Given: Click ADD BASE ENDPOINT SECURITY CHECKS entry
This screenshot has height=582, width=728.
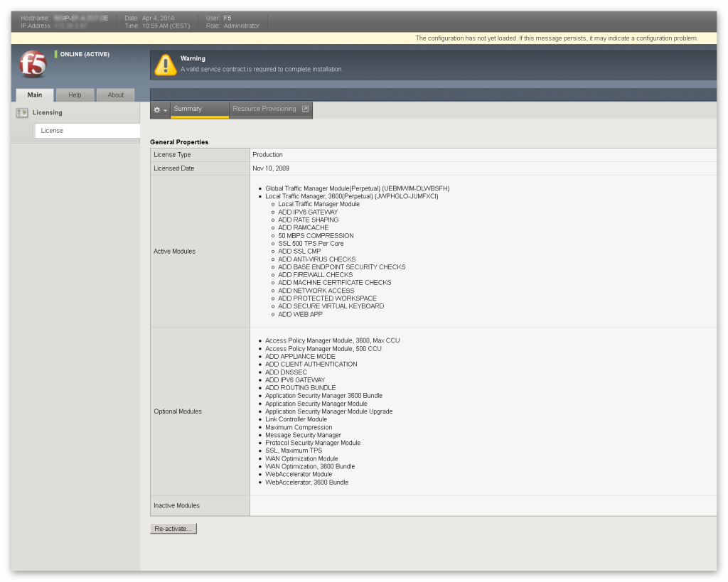Looking at the screenshot, I should (342, 267).
